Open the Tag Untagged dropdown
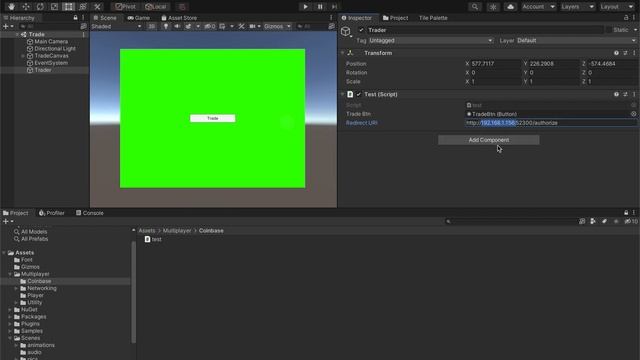 pos(431,40)
